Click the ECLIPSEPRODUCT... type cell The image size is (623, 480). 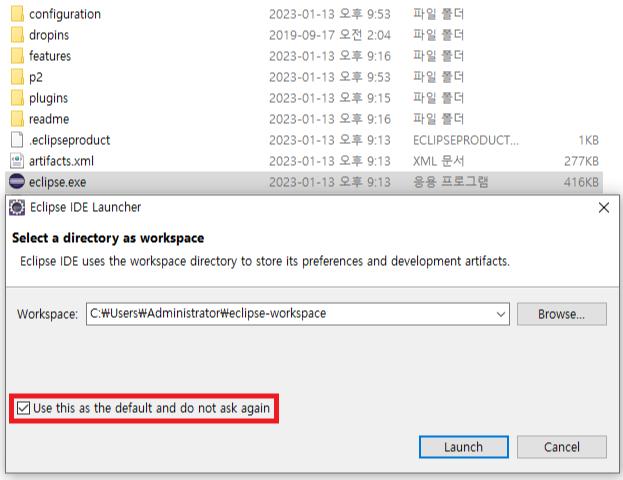point(466,140)
